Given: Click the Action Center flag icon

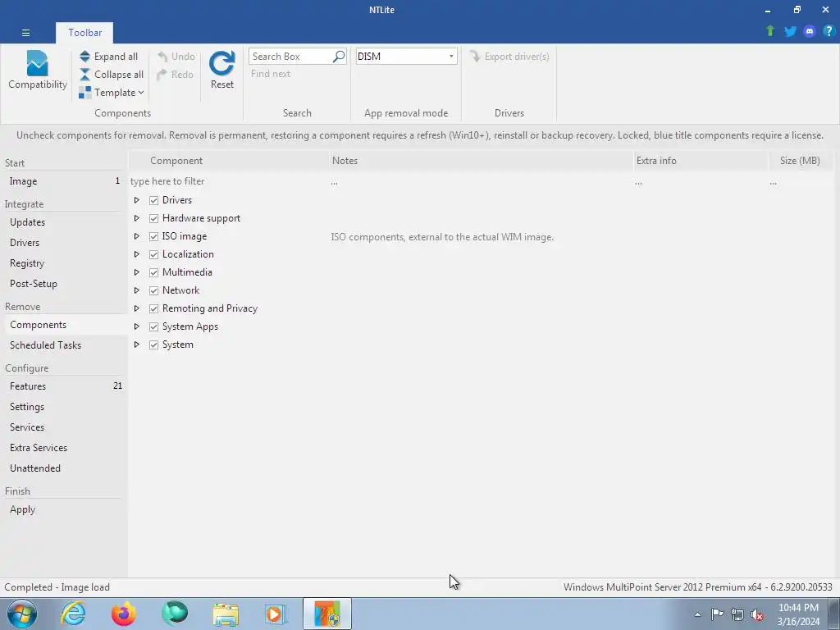Looking at the screenshot, I should point(717,614).
